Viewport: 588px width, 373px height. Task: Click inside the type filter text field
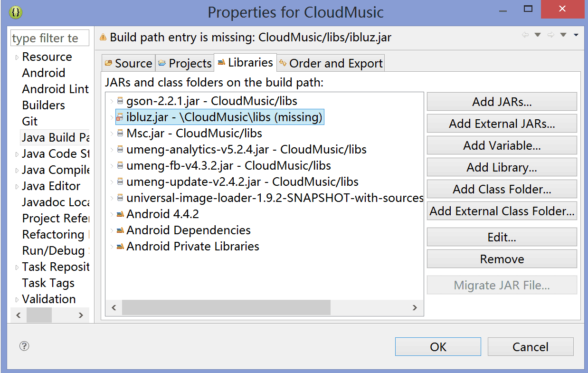coord(49,38)
